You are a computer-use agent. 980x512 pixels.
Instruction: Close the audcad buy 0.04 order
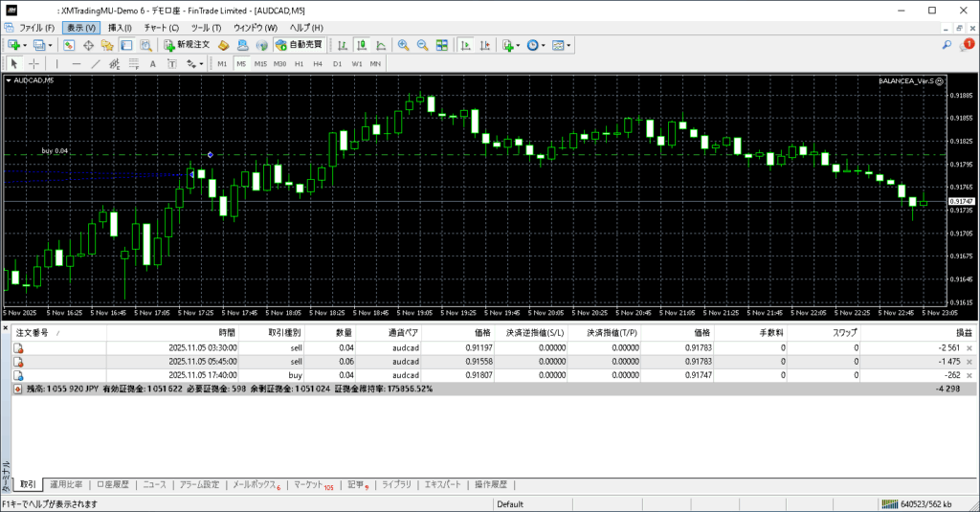pyautogui.click(x=969, y=376)
